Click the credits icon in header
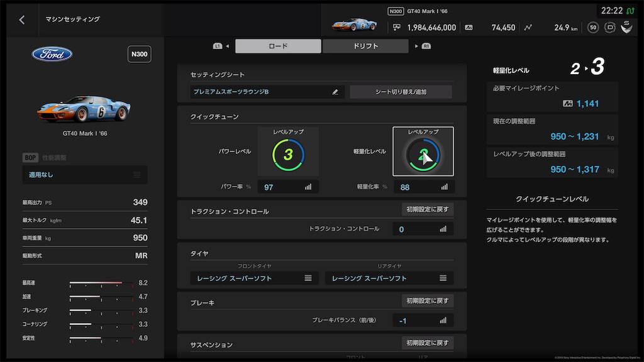This screenshot has height=362, width=644. (x=396, y=28)
